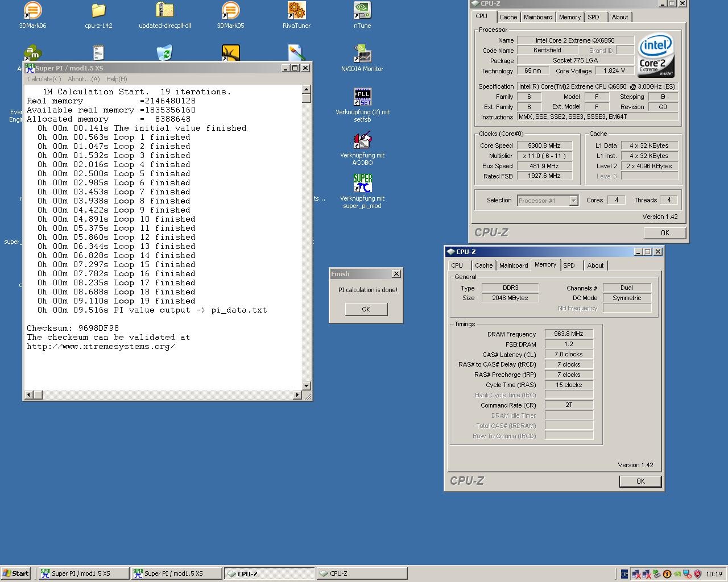Switch to About tab in upper CPU-Z window
Screen dimensions: 728x582
coord(620,17)
